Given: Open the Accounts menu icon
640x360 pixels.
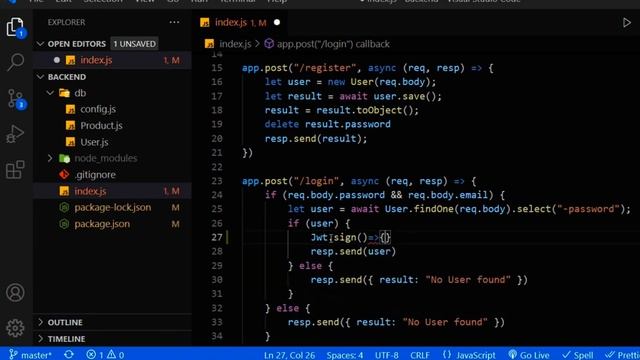Looking at the screenshot, I should [x=15, y=293].
